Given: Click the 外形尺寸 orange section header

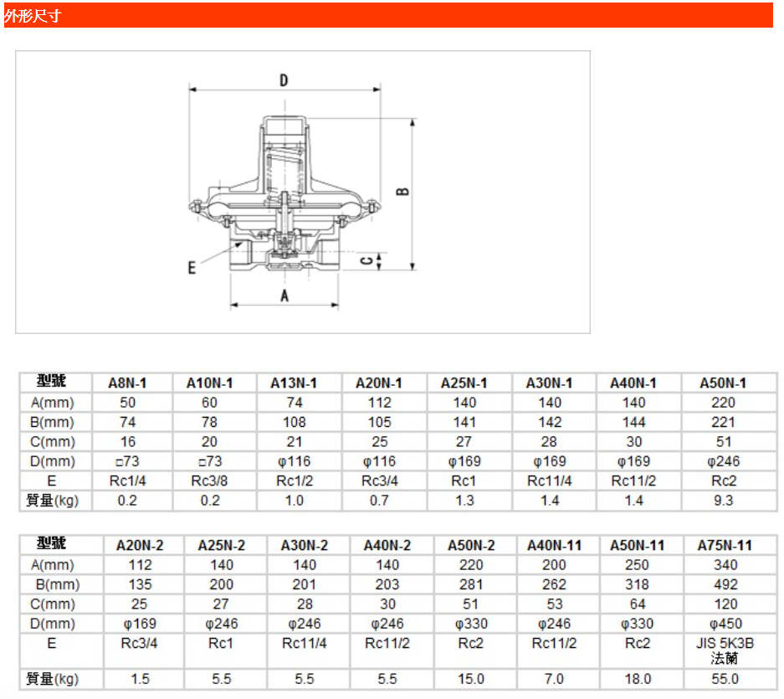Looking at the screenshot, I should [x=388, y=15].
